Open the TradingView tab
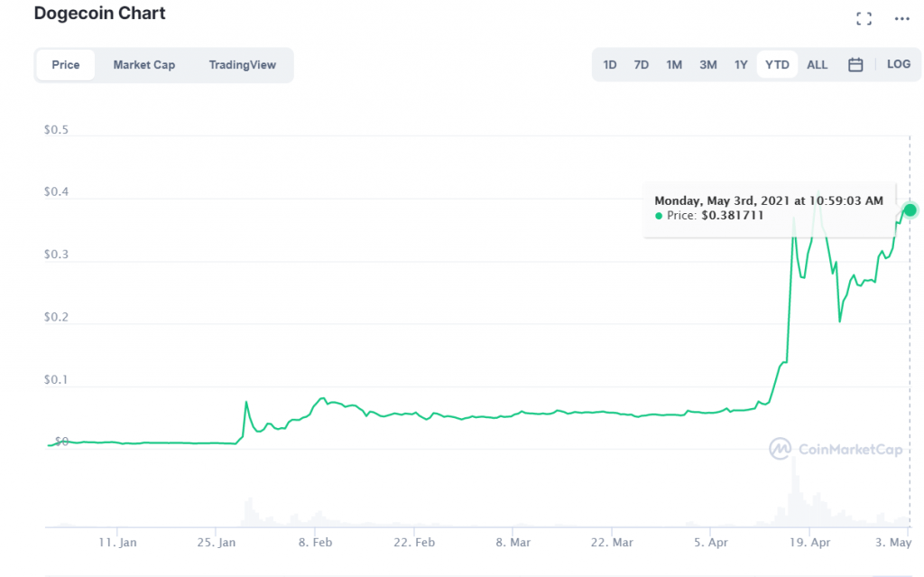Viewport: 924px width, 577px height. tap(243, 65)
